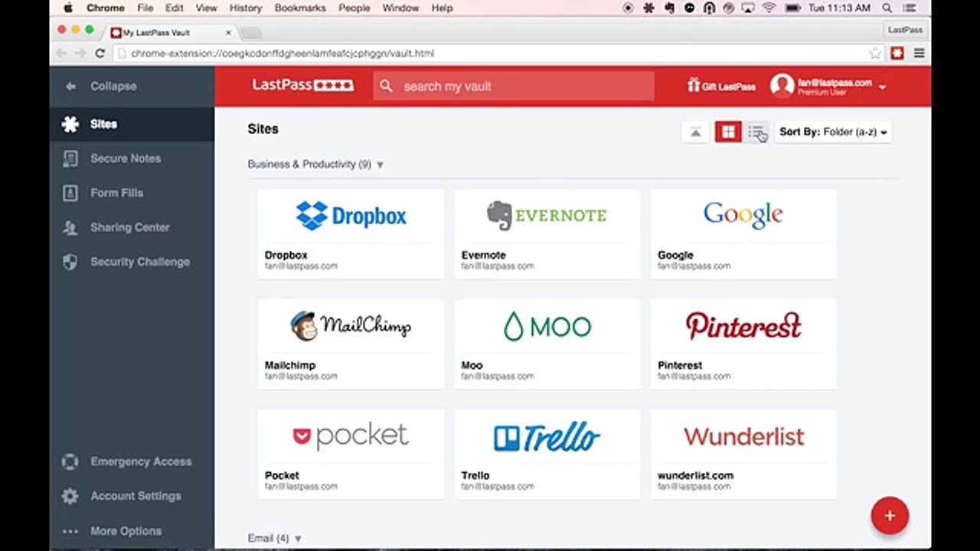Launch the Security Challenge
980x551 pixels.
(x=132, y=262)
